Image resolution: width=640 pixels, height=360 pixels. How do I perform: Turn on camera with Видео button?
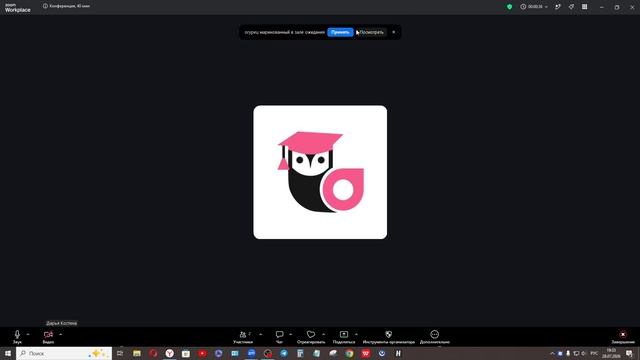pos(48,337)
